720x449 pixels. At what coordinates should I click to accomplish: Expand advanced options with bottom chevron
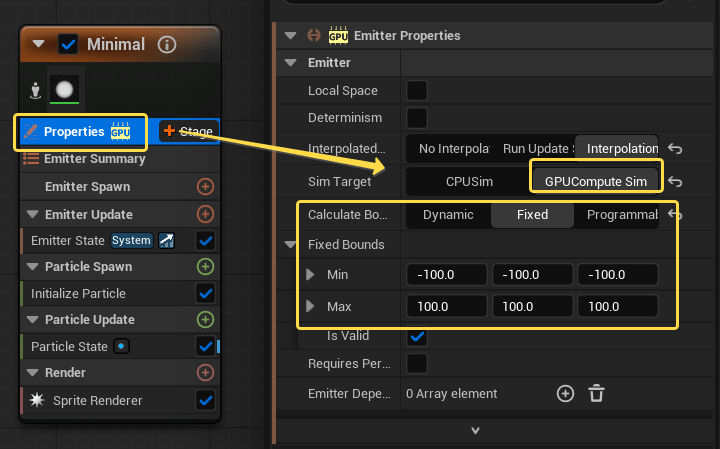pyautogui.click(x=476, y=430)
